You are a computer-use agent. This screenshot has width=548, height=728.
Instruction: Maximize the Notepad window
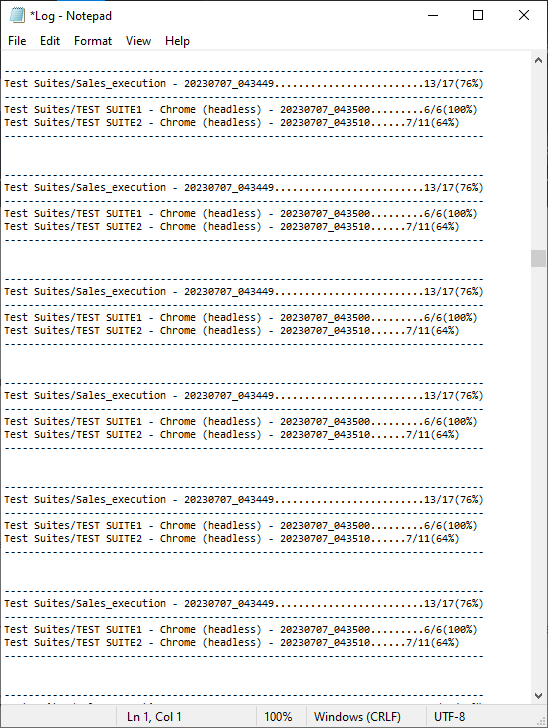click(478, 15)
